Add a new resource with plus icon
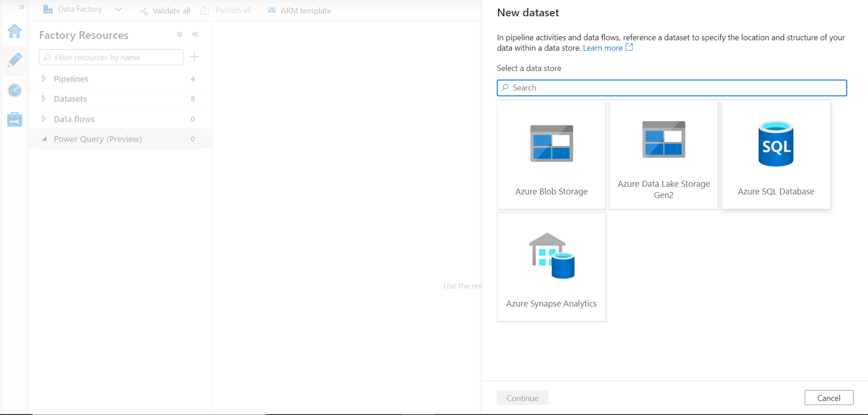 194,57
